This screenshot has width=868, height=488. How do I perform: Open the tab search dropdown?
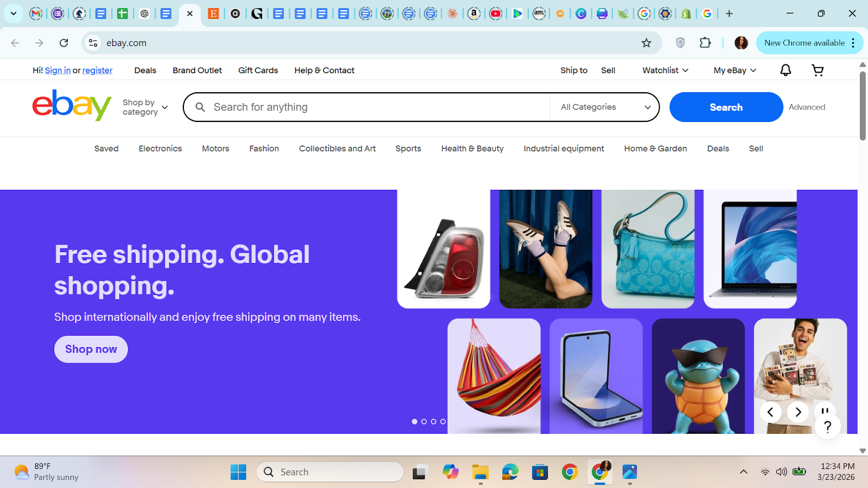pyautogui.click(x=14, y=14)
